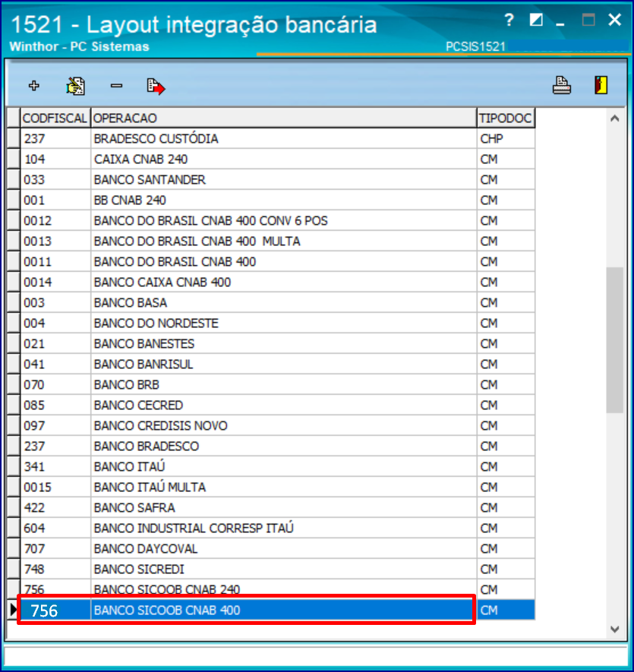Close the Layout integração bancária window
This screenshot has height=672, width=634.
pos(615,19)
